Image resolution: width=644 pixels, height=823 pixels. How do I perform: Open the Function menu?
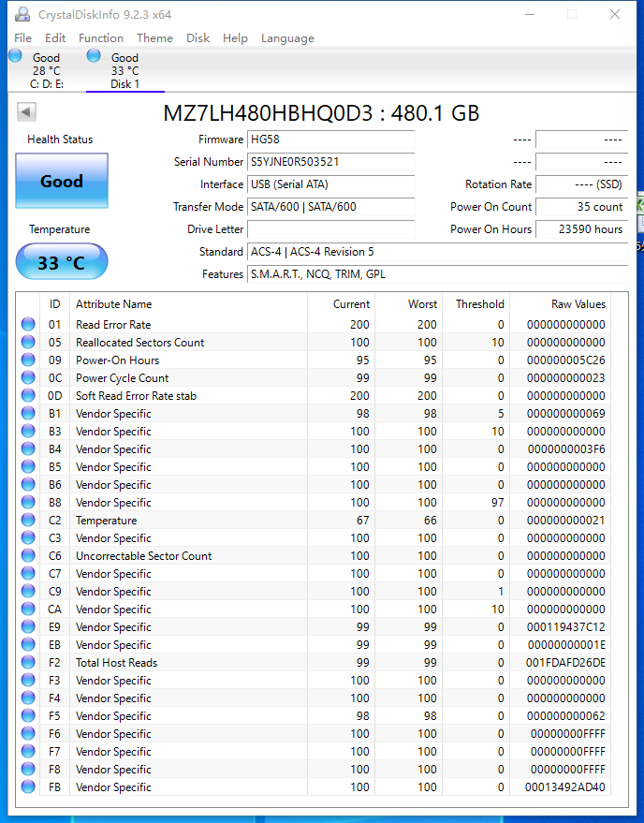click(101, 38)
